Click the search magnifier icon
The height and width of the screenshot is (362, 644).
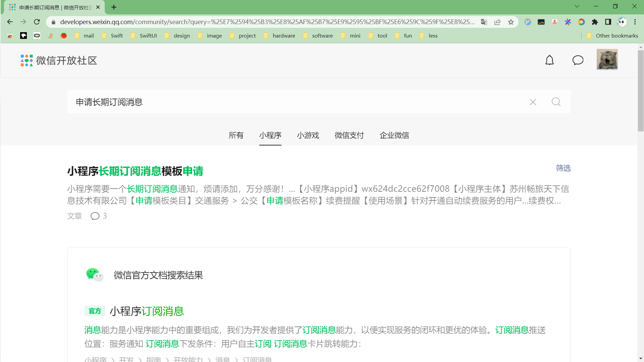coord(556,102)
